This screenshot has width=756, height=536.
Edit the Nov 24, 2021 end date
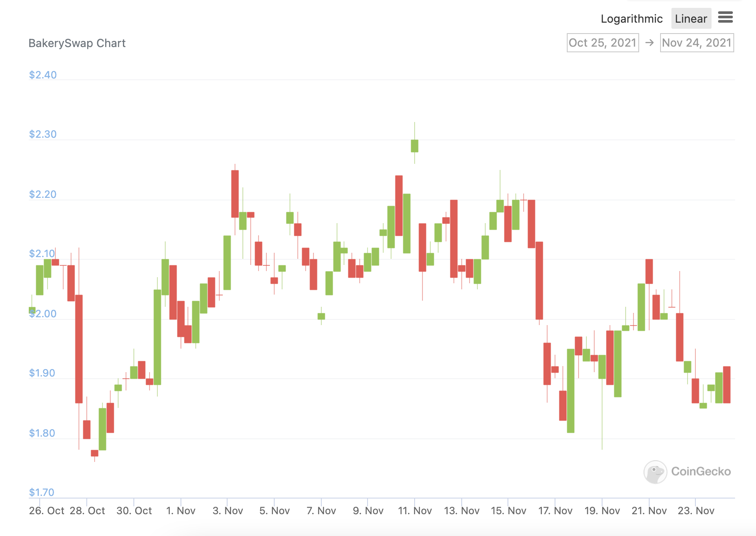click(697, 43)
